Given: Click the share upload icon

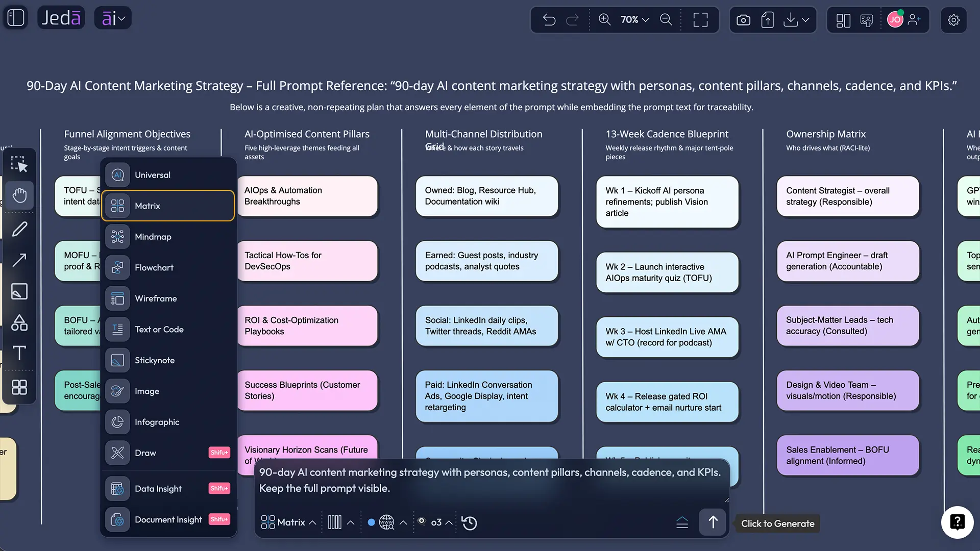Looking at the screenshot, I should click(767, 20).
